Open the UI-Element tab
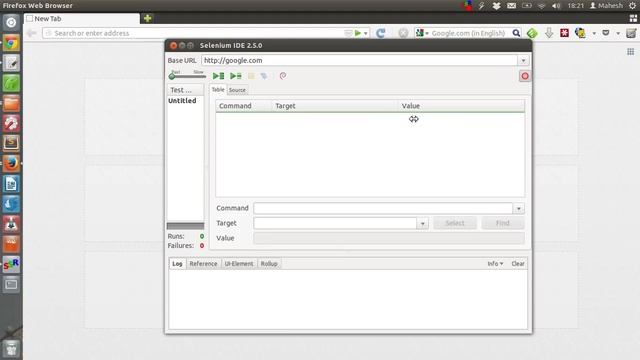 coord(239,264)
